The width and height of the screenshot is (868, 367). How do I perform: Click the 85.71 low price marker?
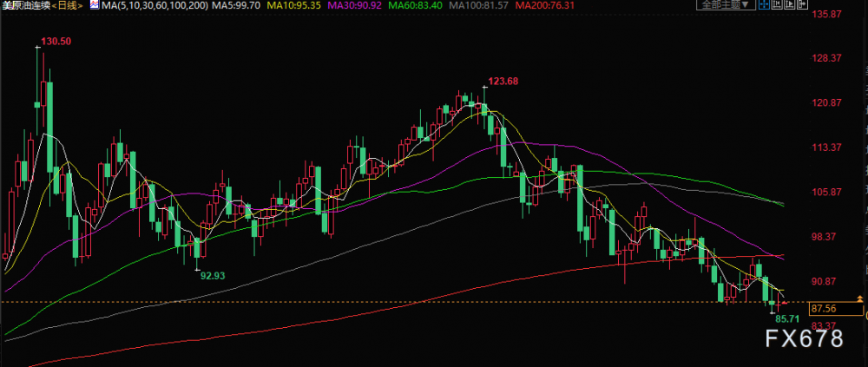coord(786,319)
